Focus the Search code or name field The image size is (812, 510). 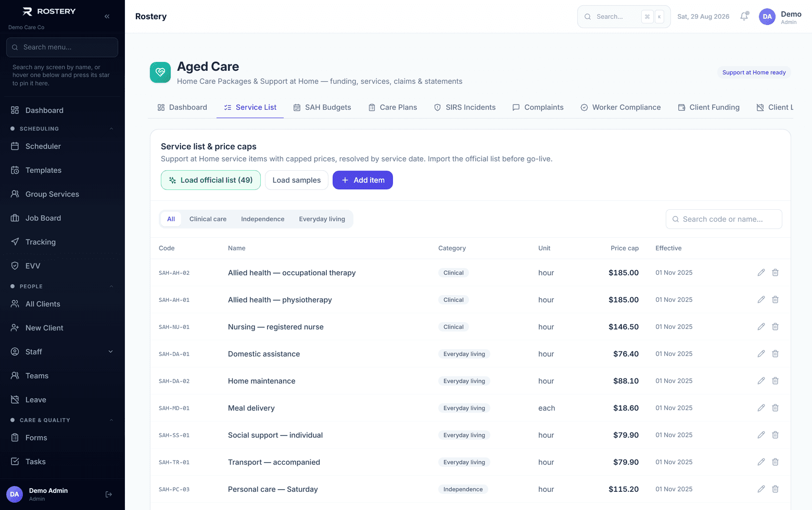tap(724, 219)
